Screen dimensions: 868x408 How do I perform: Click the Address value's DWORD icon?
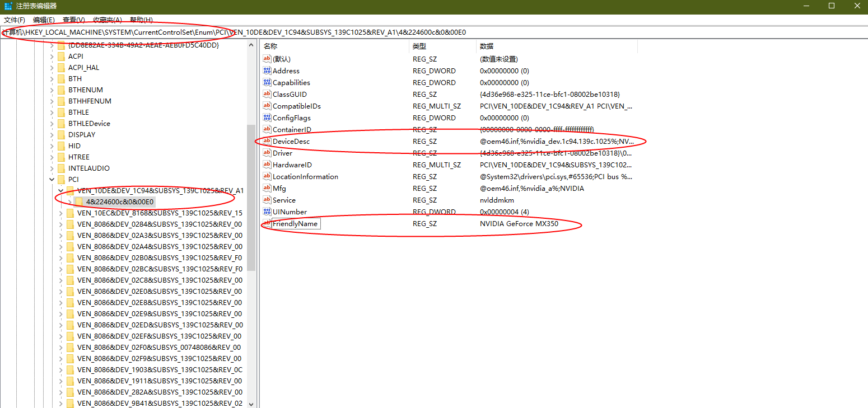pos(267,71)
